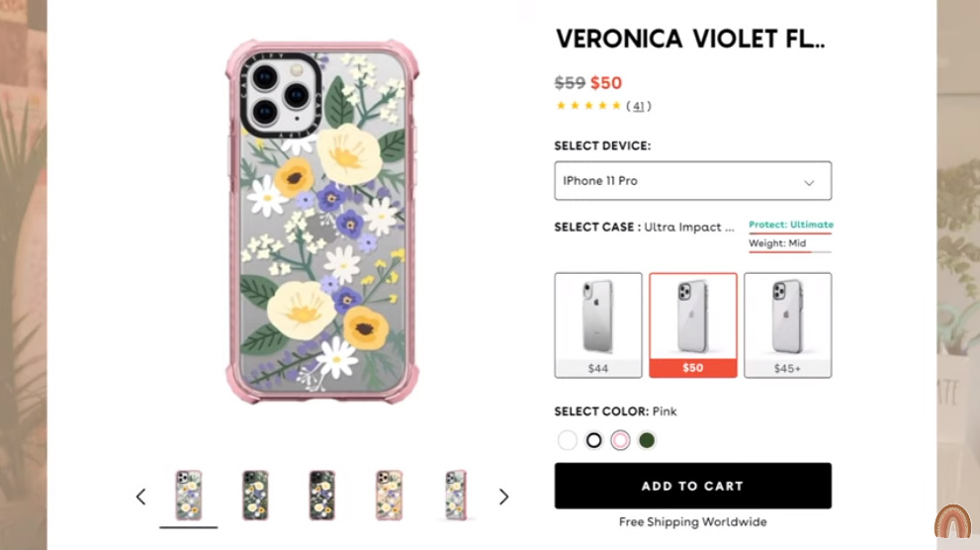Click the previous thumbnail arrow
Image resolution: width=980 pixels, height=550 pixels.
(x=140, y=497)
